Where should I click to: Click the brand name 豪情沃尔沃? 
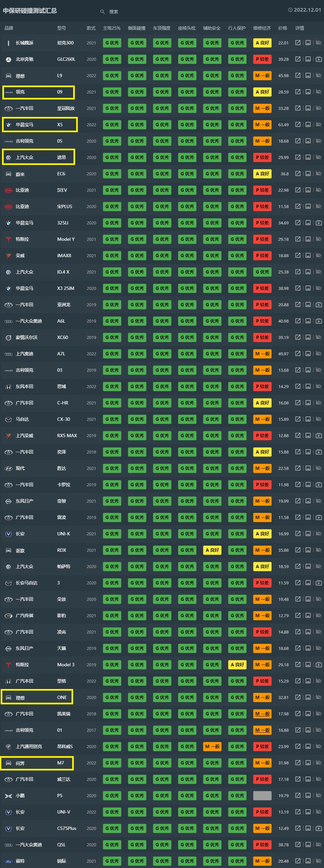(x=27, y=337)
